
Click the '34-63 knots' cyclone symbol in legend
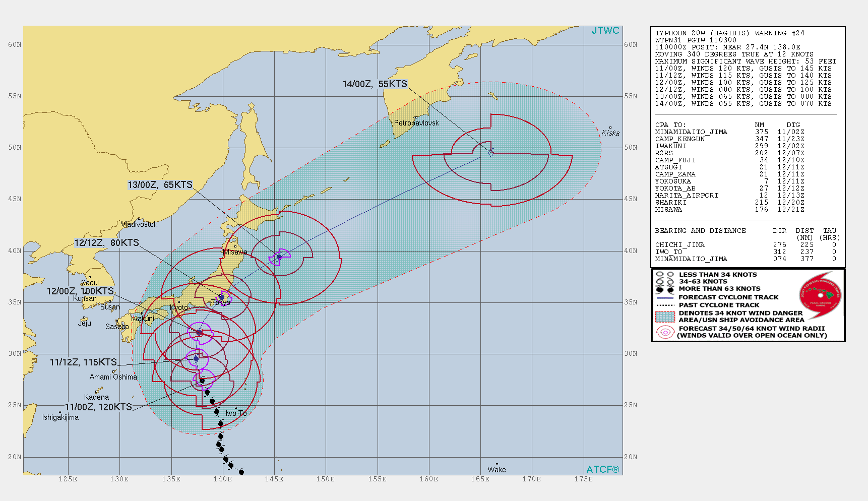[665, 282]
